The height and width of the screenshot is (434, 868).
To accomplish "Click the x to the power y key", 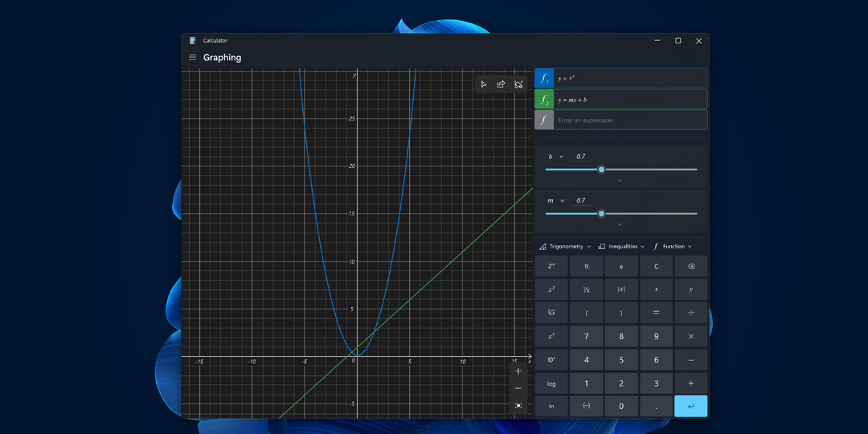I will tap(551, 336).
